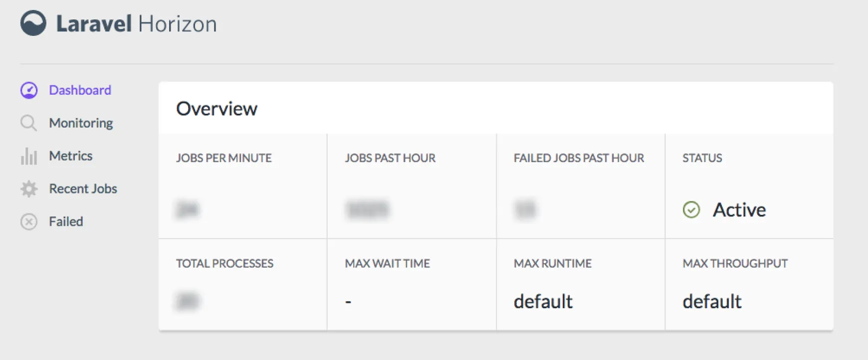Click the Recent Jobs gear icon
The width and height of the screenshot is (868, 360).
click(28, 188)
